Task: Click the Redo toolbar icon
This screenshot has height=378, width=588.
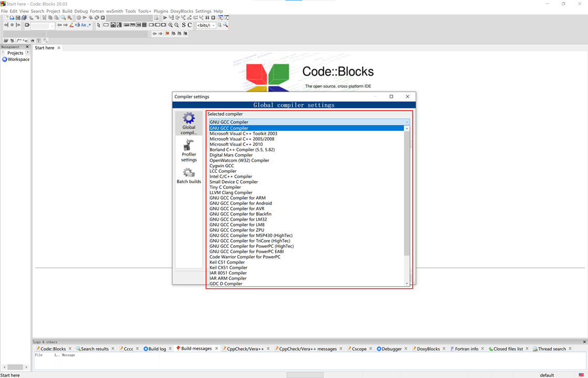Action: point(37,18)
